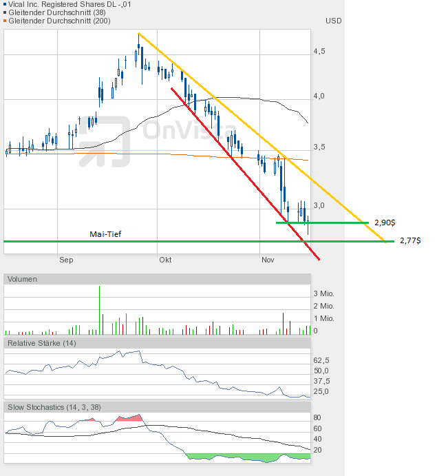Select the Nov marker on the time axis
The height and width of the screenshot is (476, 448).
coord(268,260)
